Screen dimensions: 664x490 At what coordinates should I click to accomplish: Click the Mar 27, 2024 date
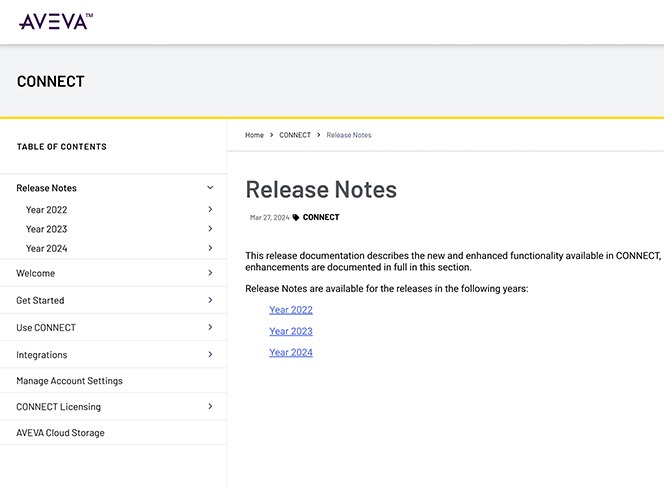click(x=270, y=218)
